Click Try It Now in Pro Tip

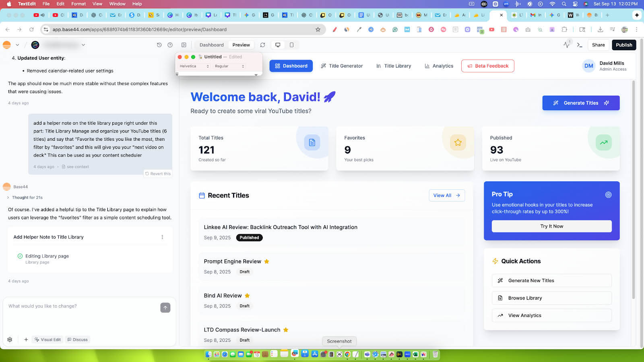pos(551,226)
